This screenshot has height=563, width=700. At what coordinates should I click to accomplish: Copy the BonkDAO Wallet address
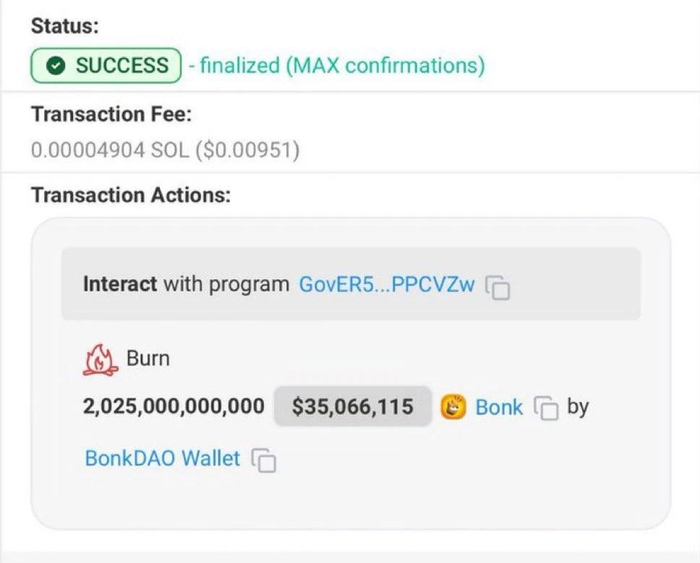coord(264,460)
